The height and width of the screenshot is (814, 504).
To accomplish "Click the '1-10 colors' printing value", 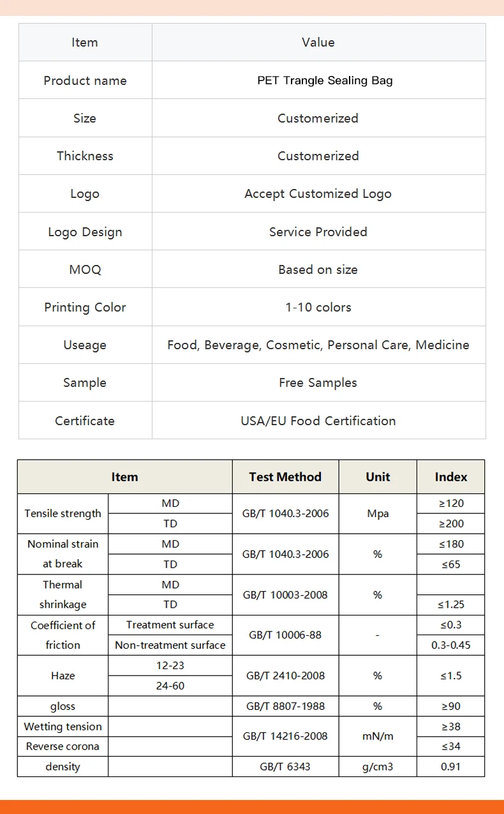I will tap(318, 307).
